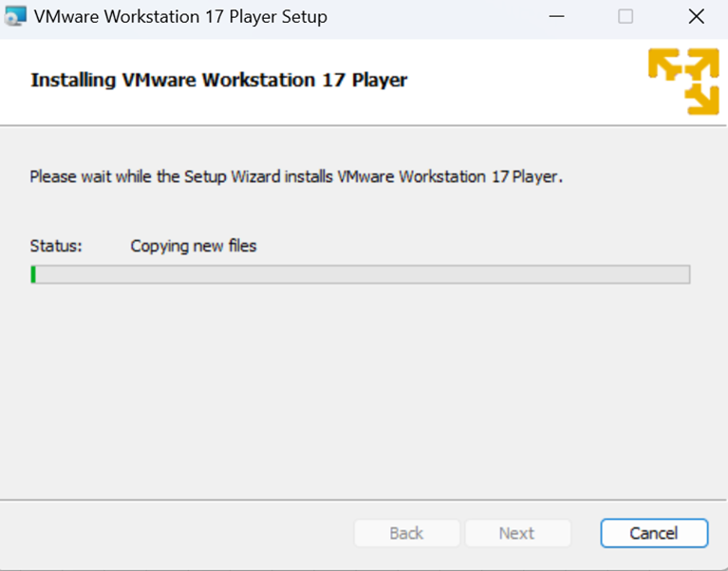This screenshot has height=571, width=728.
Task: Click the "VMware Workstation 17 Player Setup" window title
Action: (180, 17)
